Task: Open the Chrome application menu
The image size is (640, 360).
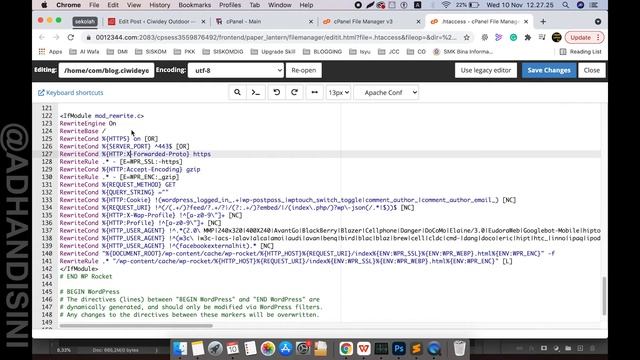Action: (x=68, y=5)
